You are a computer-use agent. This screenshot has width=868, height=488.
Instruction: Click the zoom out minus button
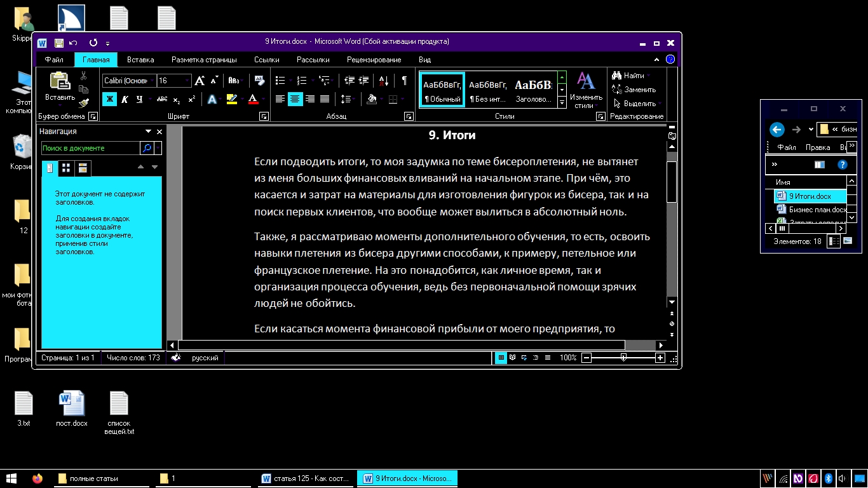(587, 358)
